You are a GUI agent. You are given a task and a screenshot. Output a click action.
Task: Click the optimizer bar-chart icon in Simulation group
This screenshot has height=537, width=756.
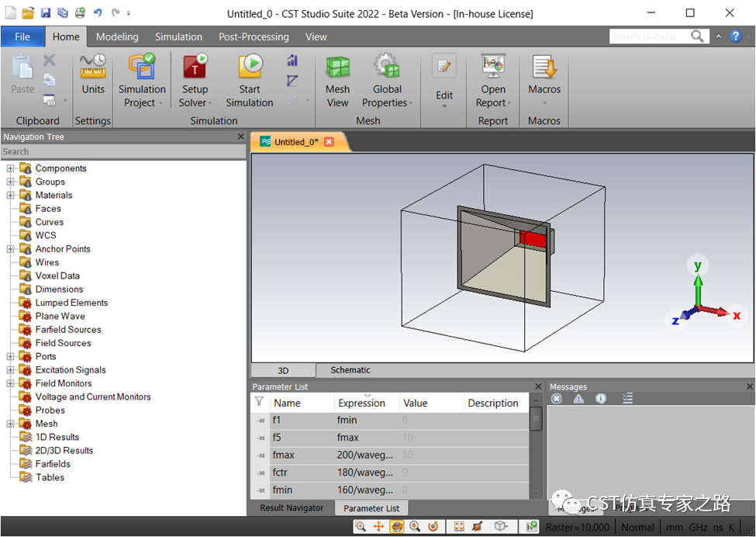(292, 61)
